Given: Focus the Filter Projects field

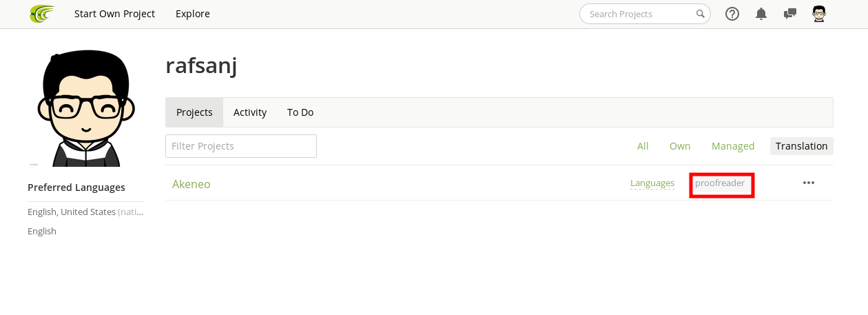Looking at the screenshot, I should pos(241,146).
